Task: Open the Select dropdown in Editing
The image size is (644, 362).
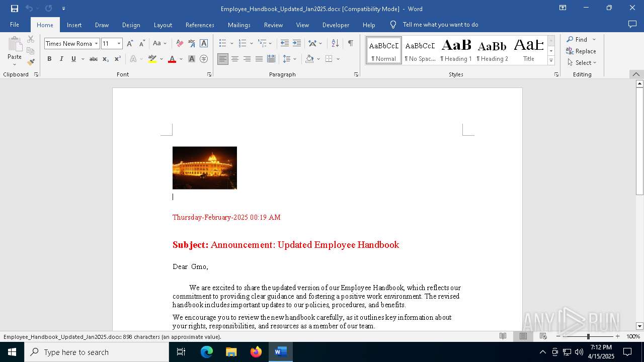Action: (582, 63)
